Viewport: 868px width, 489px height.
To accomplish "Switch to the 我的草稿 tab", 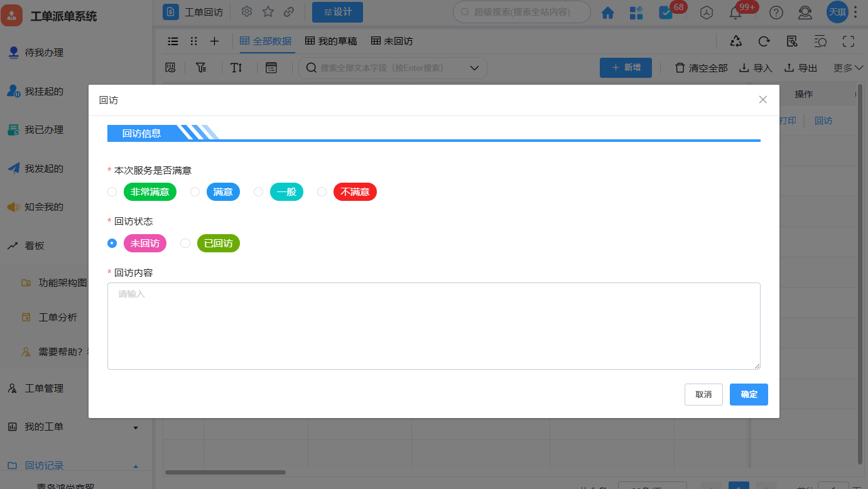I will click(331, 41).
